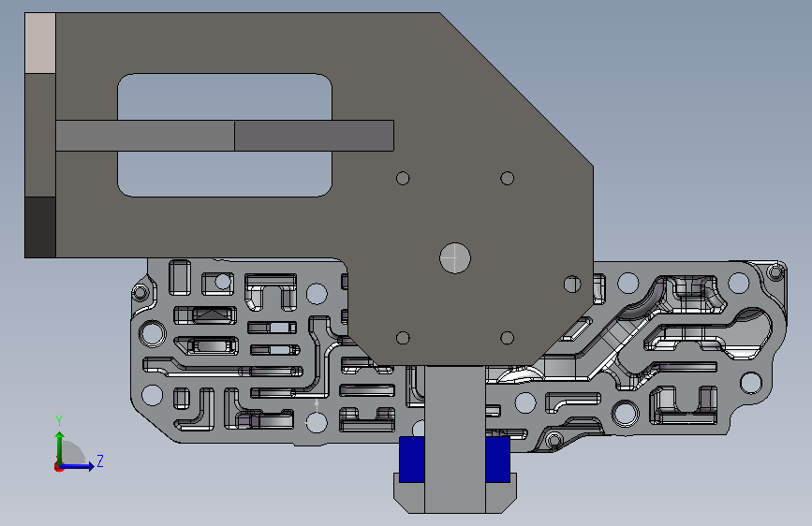Select the bolt at the valve body's top-right corner
This screenshot has width=812, height=526.
point(775,271)
